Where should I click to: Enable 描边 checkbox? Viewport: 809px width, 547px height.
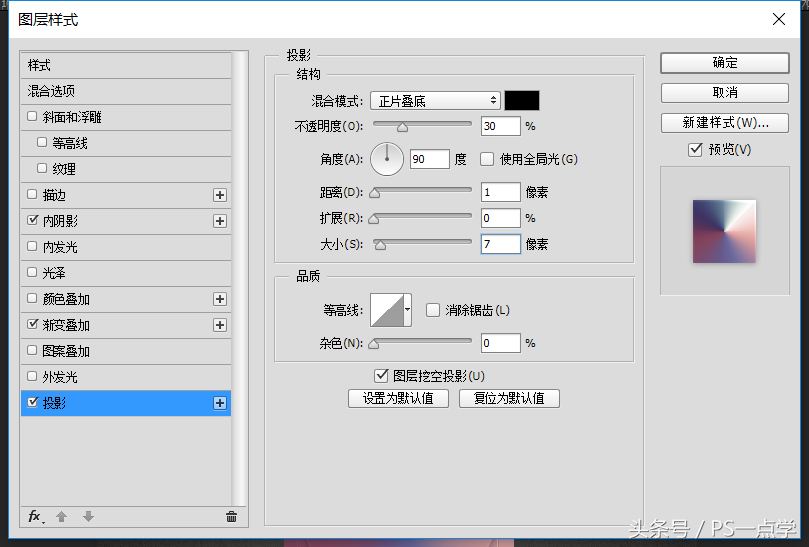pos(32,194)
